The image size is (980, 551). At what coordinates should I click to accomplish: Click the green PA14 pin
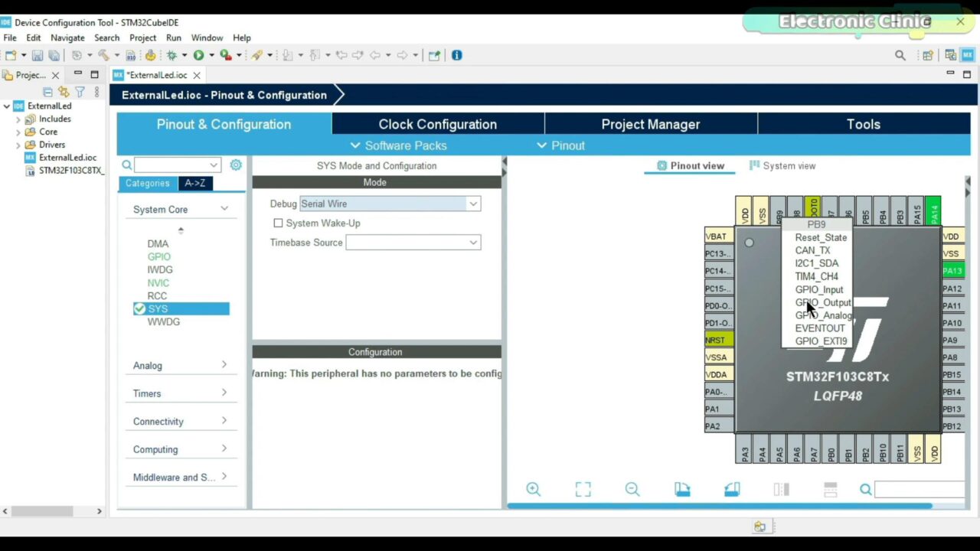[933, 210]
